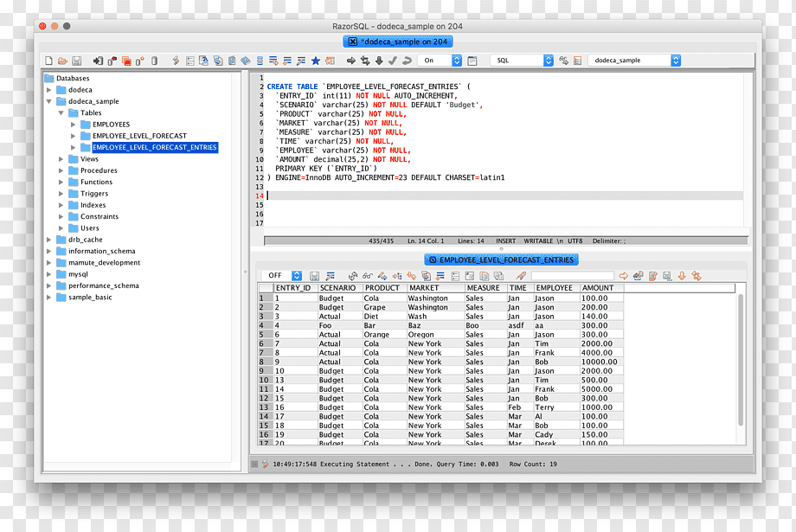Expand the EMPLOYEES table node
The width and height of the screenshot is (796, 532).
click(73, 125)
